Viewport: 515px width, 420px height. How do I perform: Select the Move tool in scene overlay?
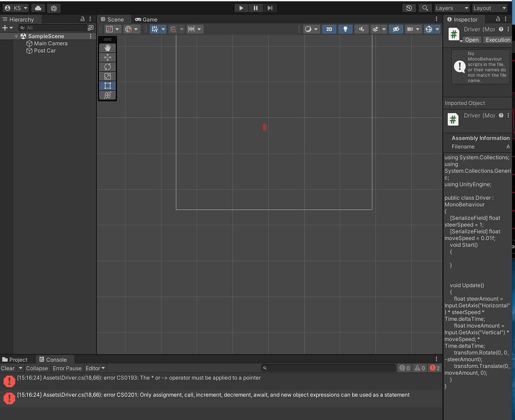[107, 57]
